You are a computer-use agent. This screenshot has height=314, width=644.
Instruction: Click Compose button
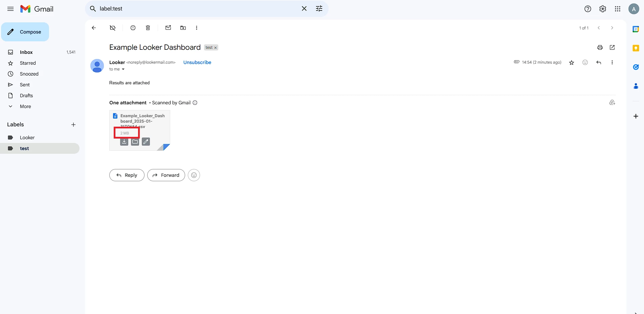click(x=25, y=32)
